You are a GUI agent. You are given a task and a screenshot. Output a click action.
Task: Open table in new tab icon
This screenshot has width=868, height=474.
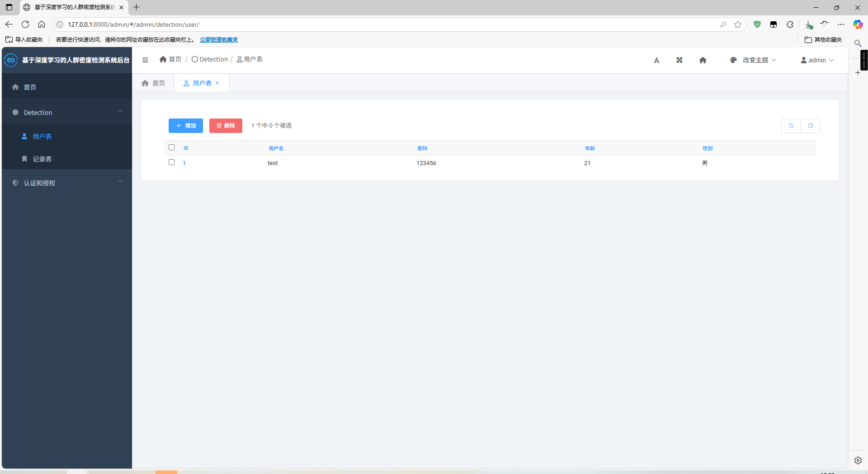pos(811,126)
